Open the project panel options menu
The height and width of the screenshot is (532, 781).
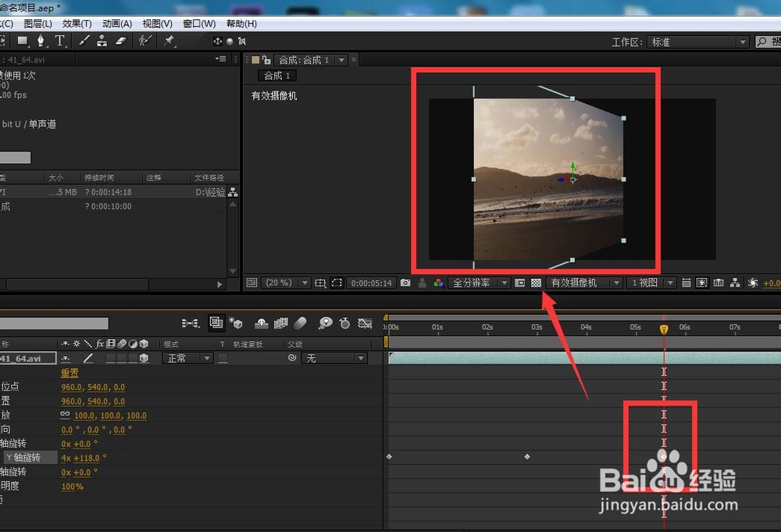click(221, 59)
